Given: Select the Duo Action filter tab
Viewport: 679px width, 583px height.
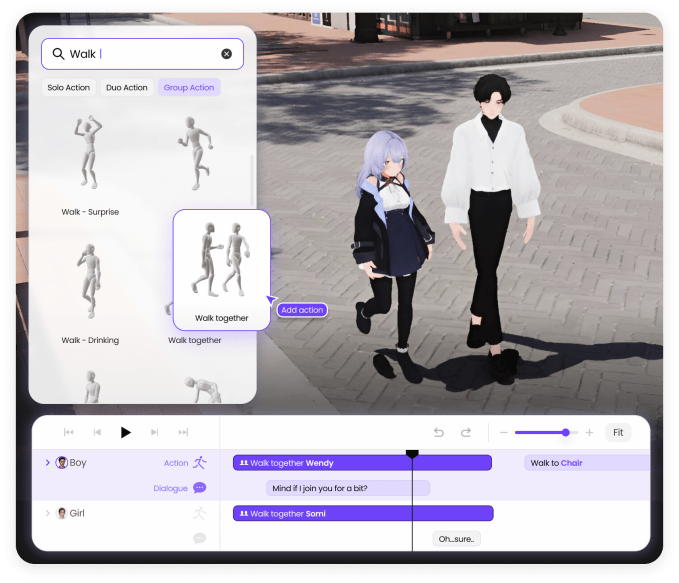Looking at the screenshot, I should pos(127,87).
